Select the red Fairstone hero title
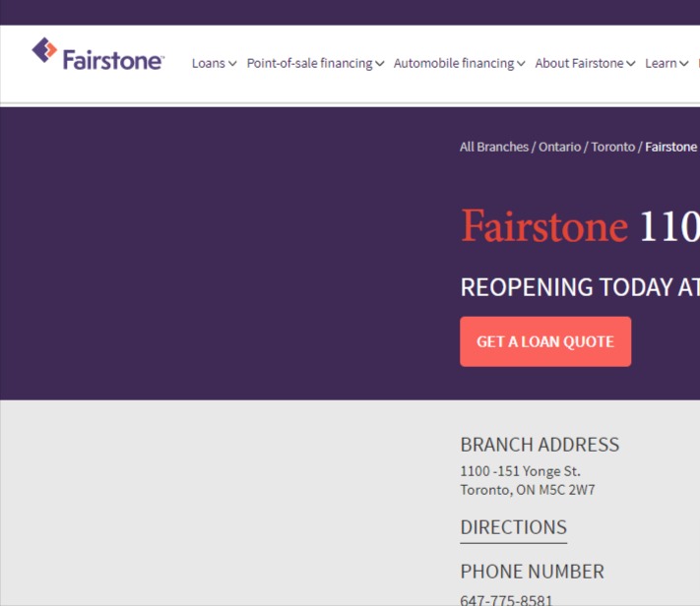This screenshot has width=700, height=606. [544, 226]
